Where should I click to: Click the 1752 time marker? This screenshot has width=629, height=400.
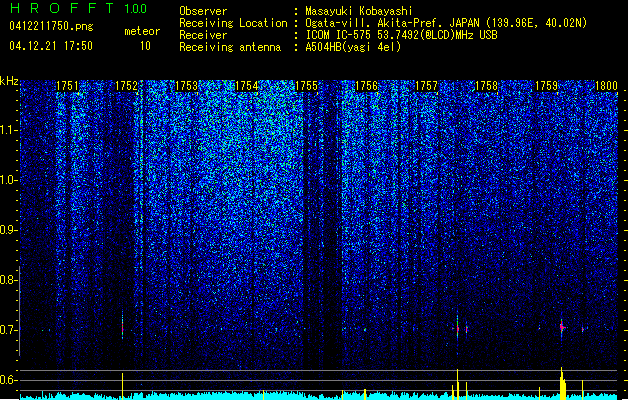coord(126,86)
